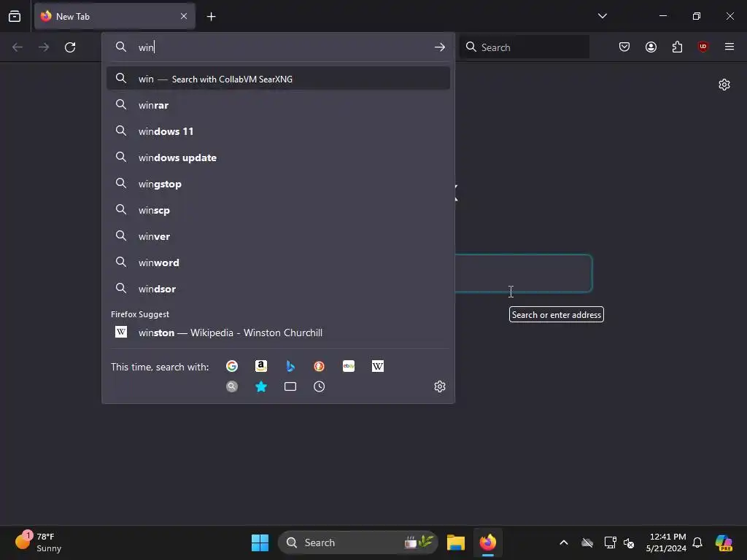Choose the winver suggestion
This screenshot has height=560, width=747.
pos(278,236)
